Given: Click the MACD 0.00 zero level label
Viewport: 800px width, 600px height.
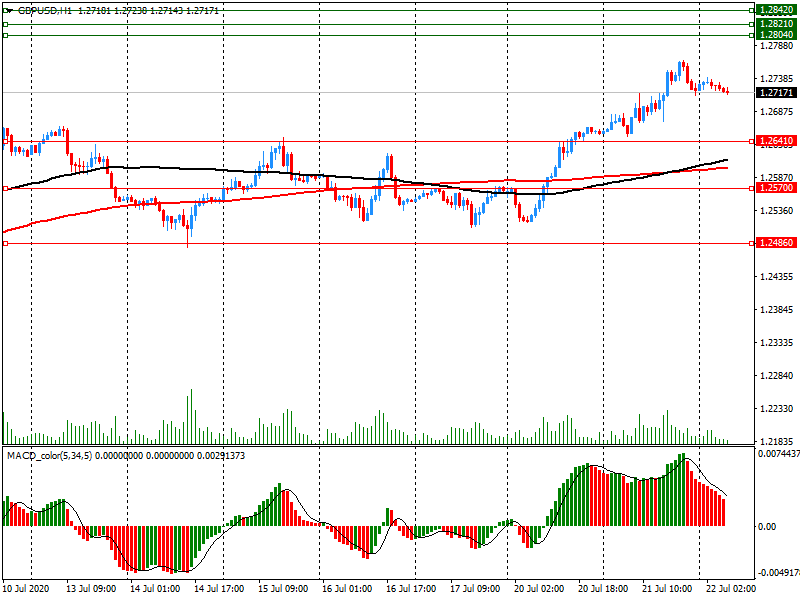Looking at the screenshot, I should pyautogui.click(x=768, y=526).
